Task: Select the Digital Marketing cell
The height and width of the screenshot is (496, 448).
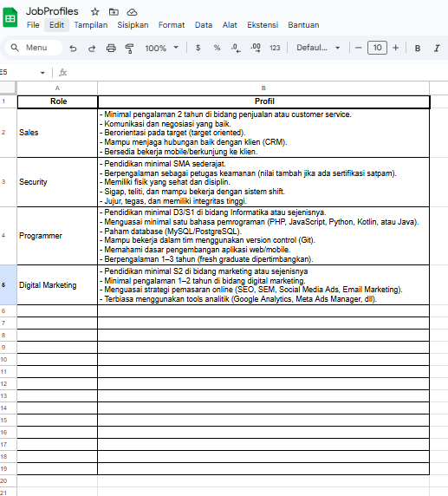Action: point(57,285)
